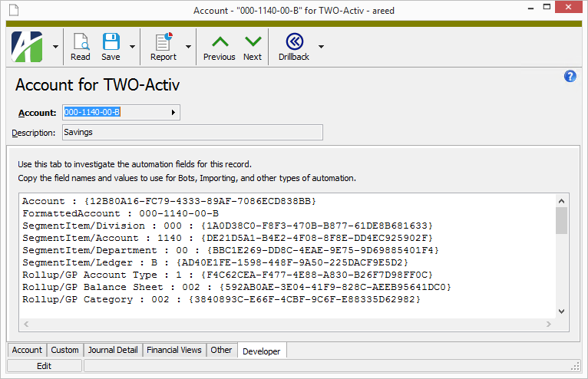Close the Account window
This screenshot has width=588, height=379.
pos(569,7)
